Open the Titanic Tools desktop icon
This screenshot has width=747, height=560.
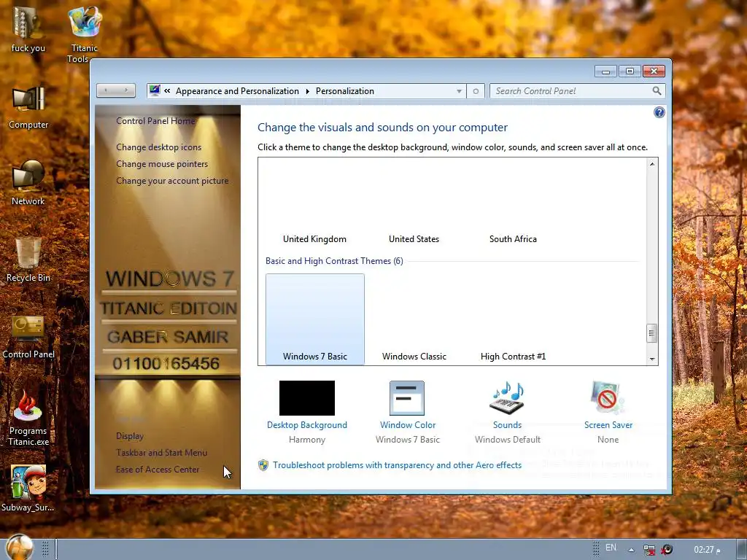(x=85, y=34)
